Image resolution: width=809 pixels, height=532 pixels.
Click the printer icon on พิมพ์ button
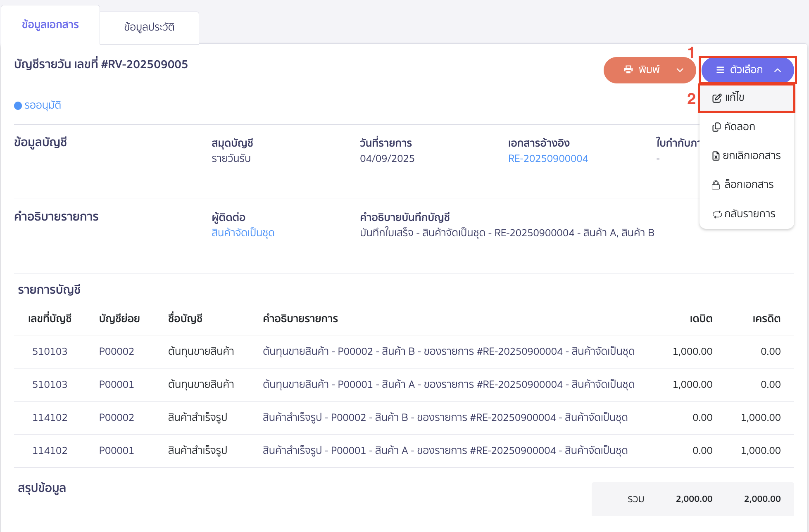tap(628, 69)
